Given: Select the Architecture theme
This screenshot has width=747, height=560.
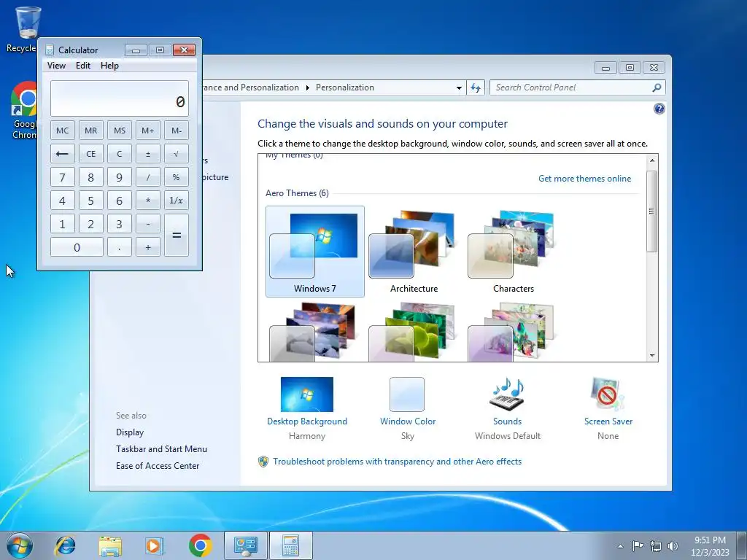Looking at the screenshot, I should point(414,252).
